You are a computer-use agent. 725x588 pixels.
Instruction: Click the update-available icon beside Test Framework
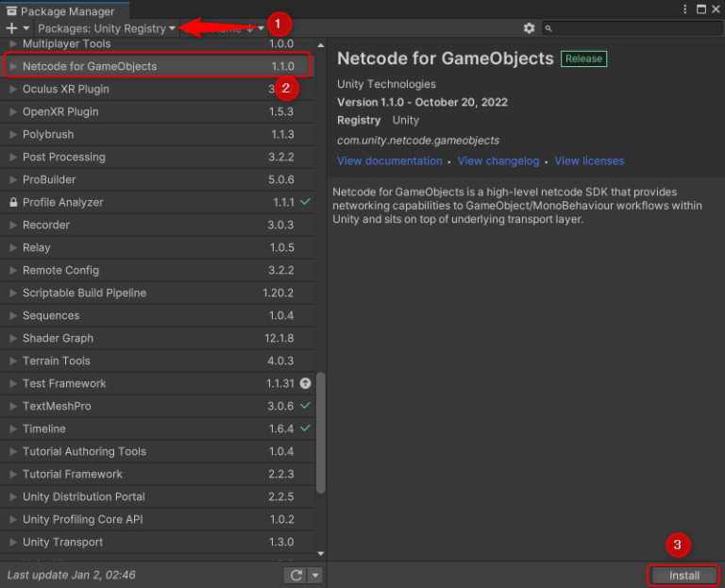(305, 383)
